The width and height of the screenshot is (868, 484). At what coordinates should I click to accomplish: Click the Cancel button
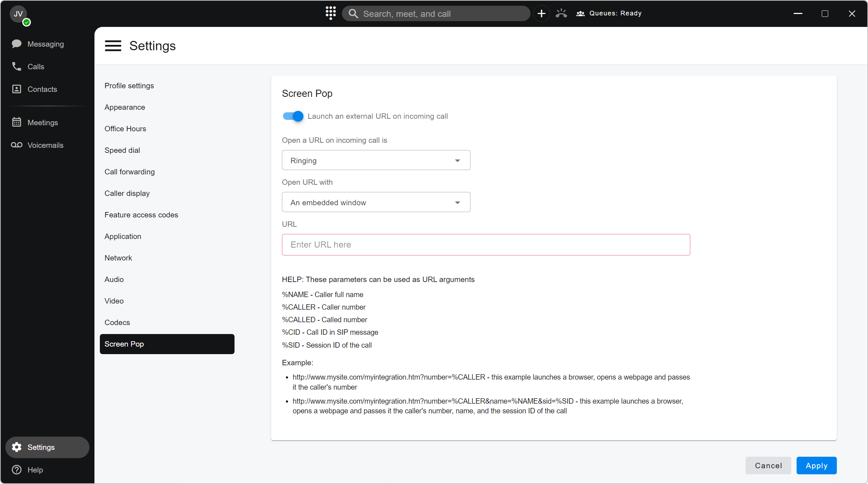(768, 466)
